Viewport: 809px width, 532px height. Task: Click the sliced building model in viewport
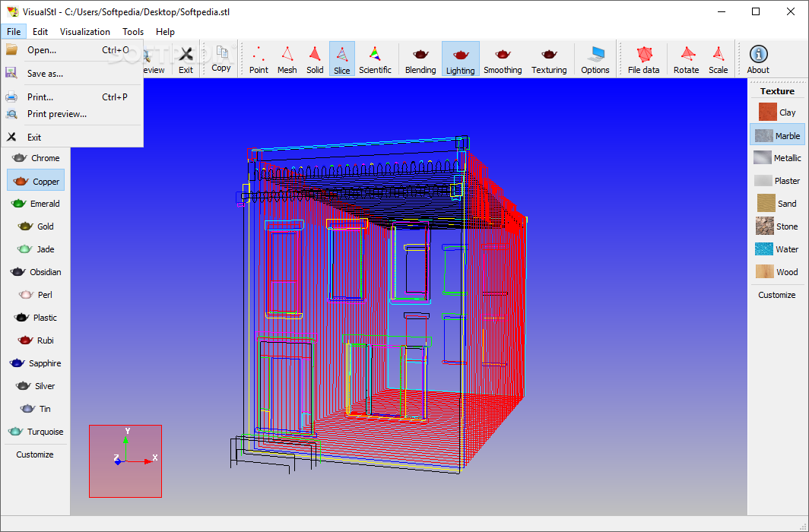(x=378, y=304)
